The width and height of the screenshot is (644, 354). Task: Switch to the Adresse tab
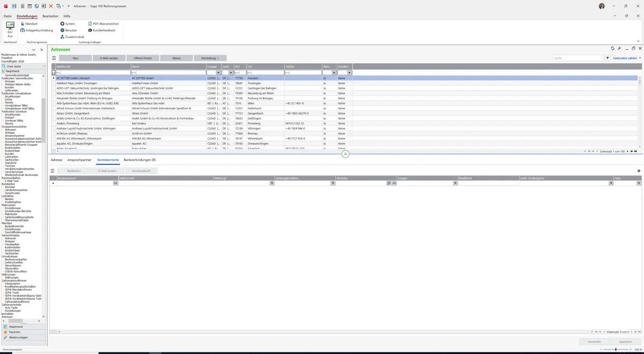click(x=56, y=160)
